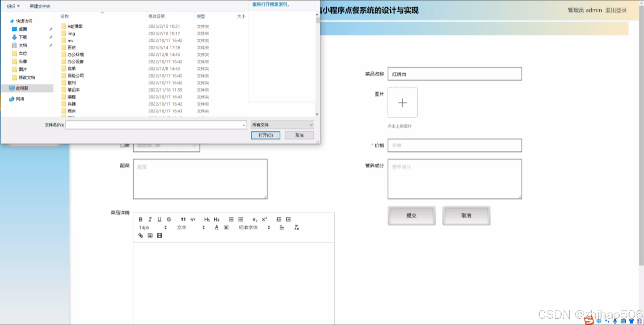Open the 组织 menu in file dialog
Image resolution: width=644 pixels, height=325 pixels.
tap(13, 6)
